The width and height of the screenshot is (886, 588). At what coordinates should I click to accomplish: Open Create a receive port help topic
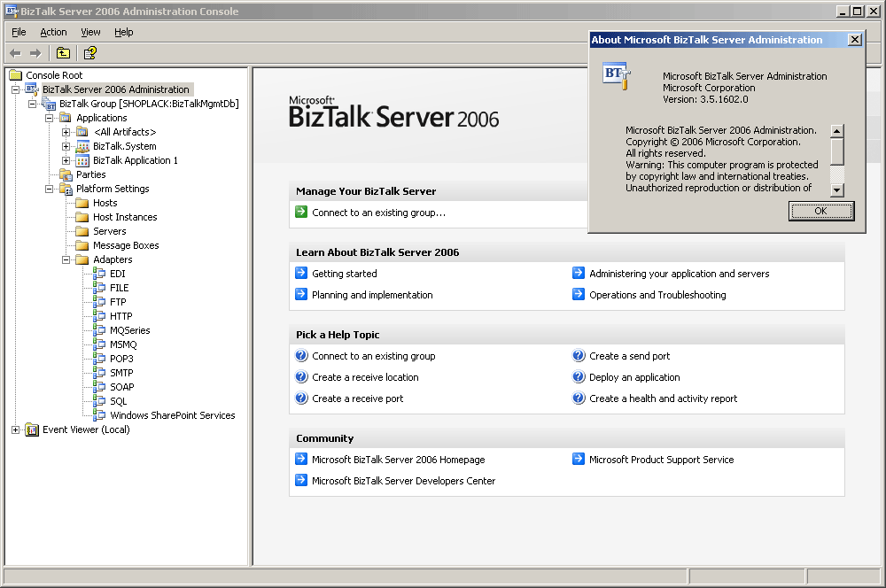(358, 398)
